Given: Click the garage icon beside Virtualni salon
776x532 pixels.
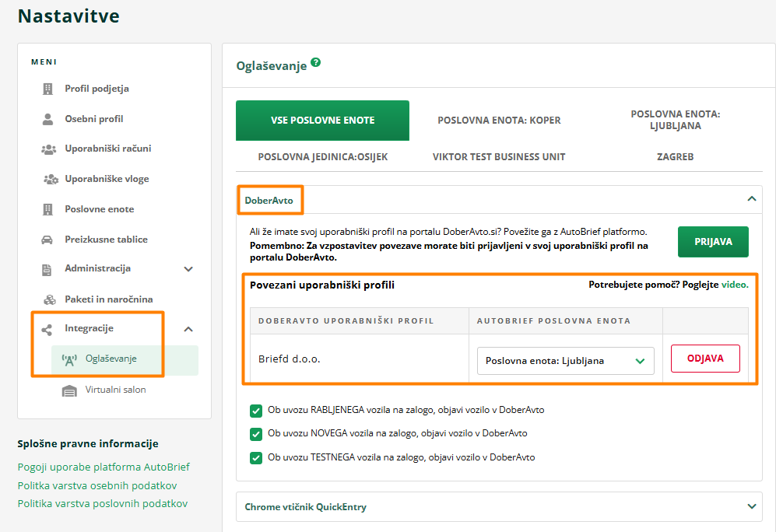Looking at the screenshot, I should click(69, 391).
